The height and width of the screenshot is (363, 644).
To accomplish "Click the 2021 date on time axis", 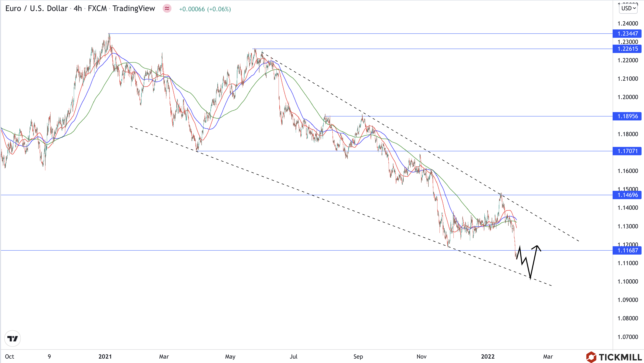I will pos(105,356).
